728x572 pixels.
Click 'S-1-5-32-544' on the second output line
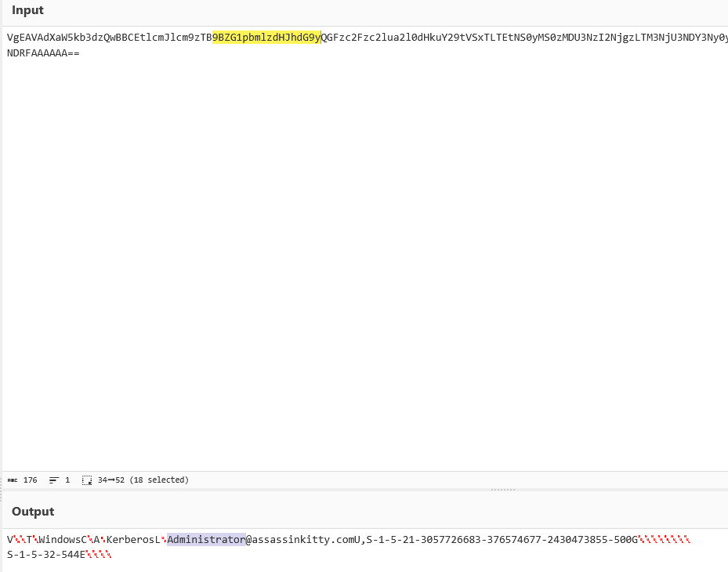pos(43,555)
